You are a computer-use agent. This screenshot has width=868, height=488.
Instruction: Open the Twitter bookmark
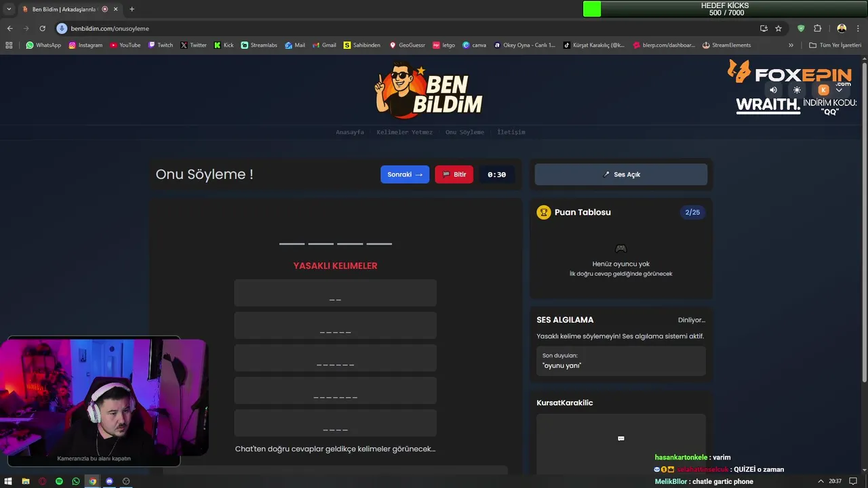193,45
